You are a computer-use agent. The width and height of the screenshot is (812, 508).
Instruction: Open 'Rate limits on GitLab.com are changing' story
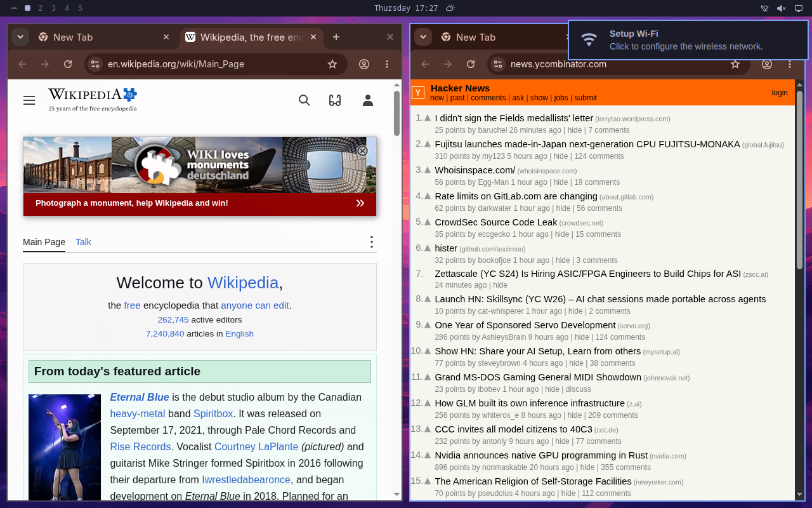[516, 196]
